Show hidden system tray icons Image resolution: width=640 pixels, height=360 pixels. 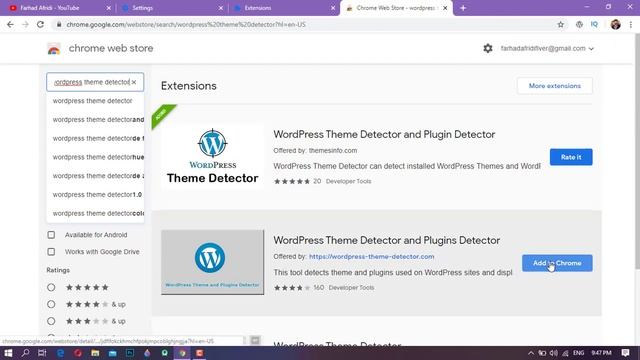(531, 353)
